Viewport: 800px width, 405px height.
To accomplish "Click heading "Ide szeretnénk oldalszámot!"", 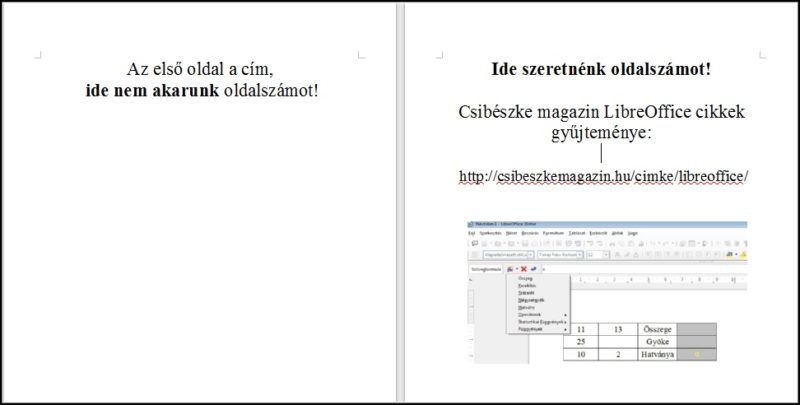I will [x=601, y=69].
